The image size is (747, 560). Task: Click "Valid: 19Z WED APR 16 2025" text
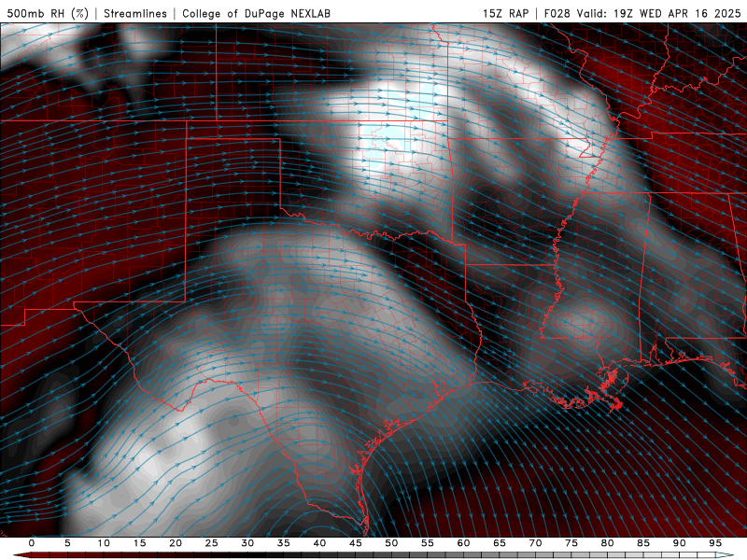[659, 13]
